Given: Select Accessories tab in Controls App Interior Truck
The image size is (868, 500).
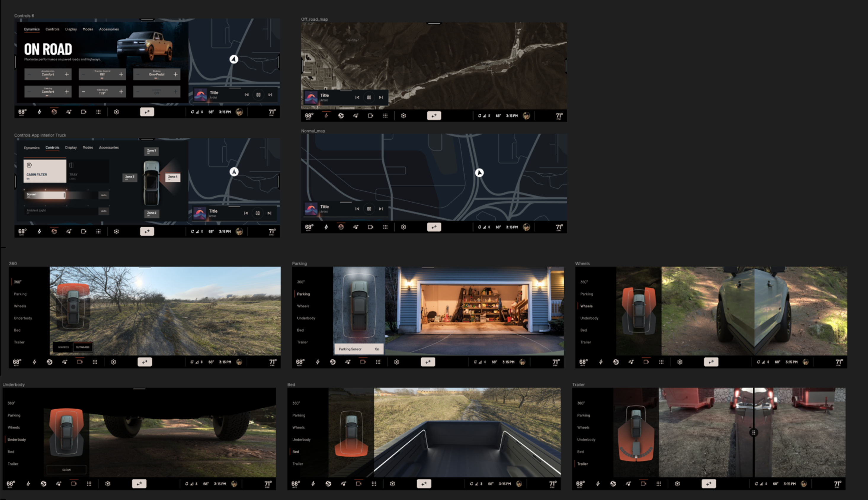Looking at the screenshot, I should (108, 148).
